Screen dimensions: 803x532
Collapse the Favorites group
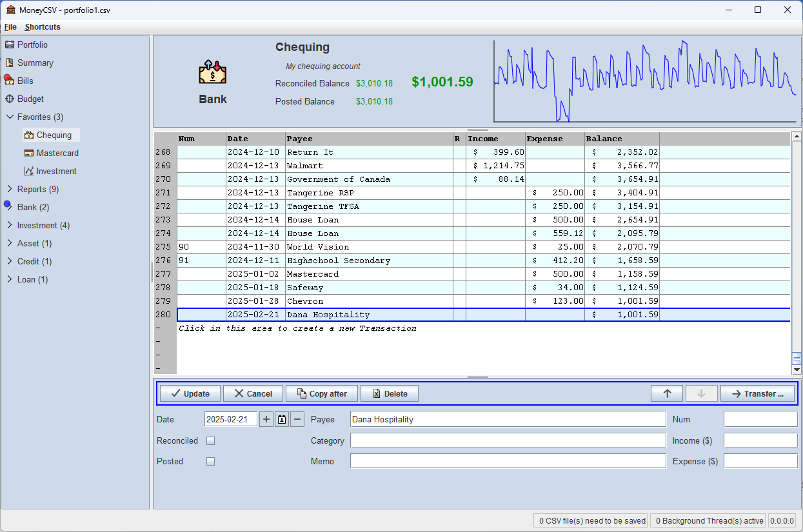point(10,117)
